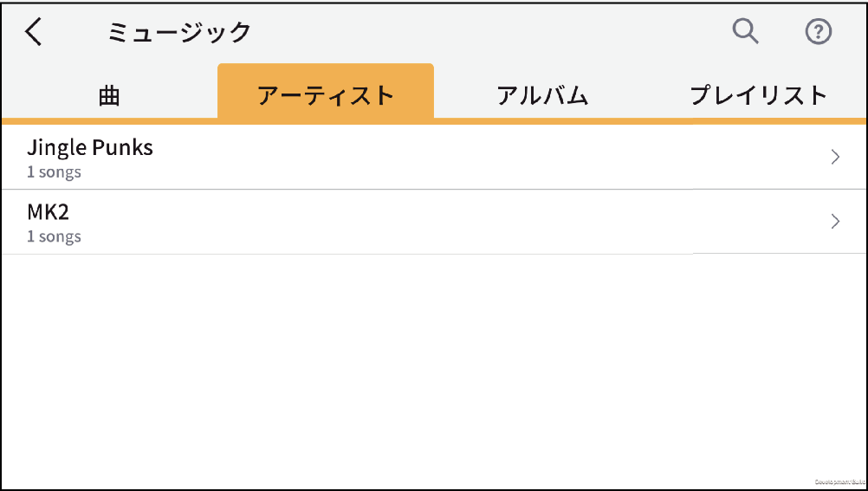Image resolution: width=868 pixels, height=491 pixels.
Task: Click the MK2 artist name text
Action: tap(49, 212)
